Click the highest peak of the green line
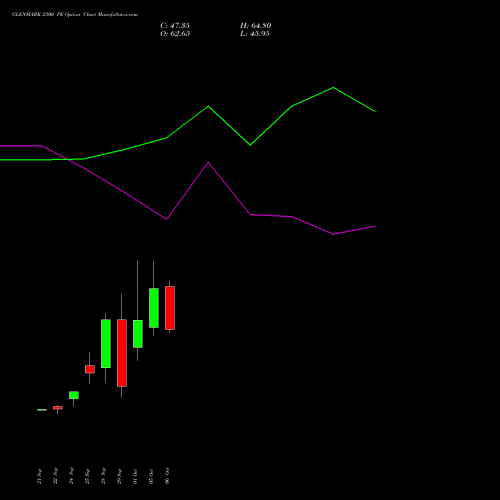The height and width of the screenshot is (500, 500). tap(333, 88)
